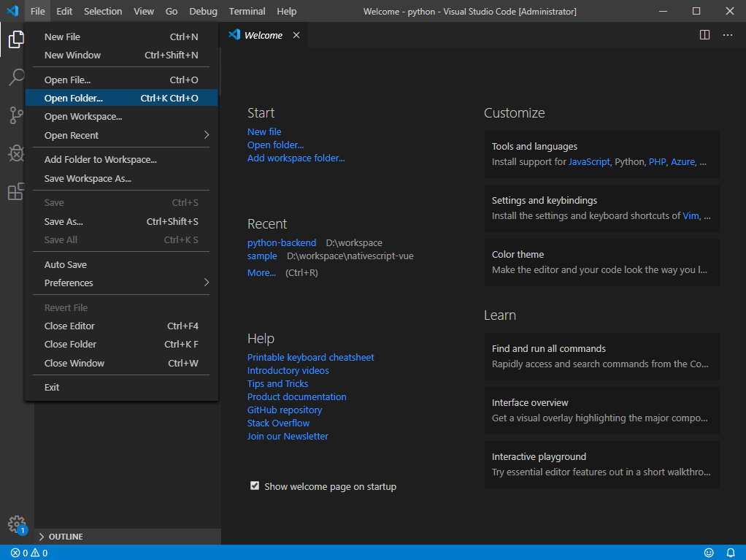Open Introductory videos link

point(288,371)
